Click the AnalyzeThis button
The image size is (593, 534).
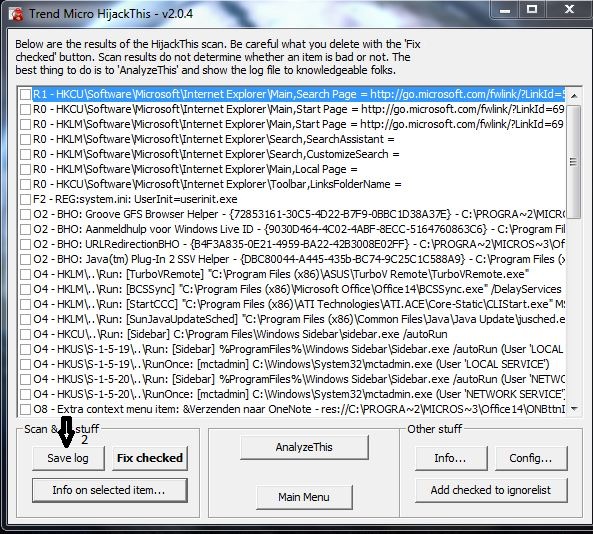pyautogui.click(x=304, y=447)
